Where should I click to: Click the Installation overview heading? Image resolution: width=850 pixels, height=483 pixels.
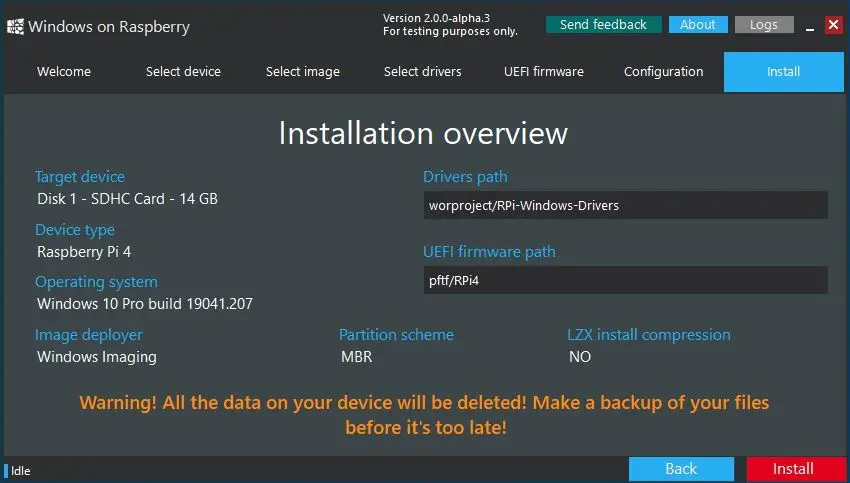pos(423,133)
